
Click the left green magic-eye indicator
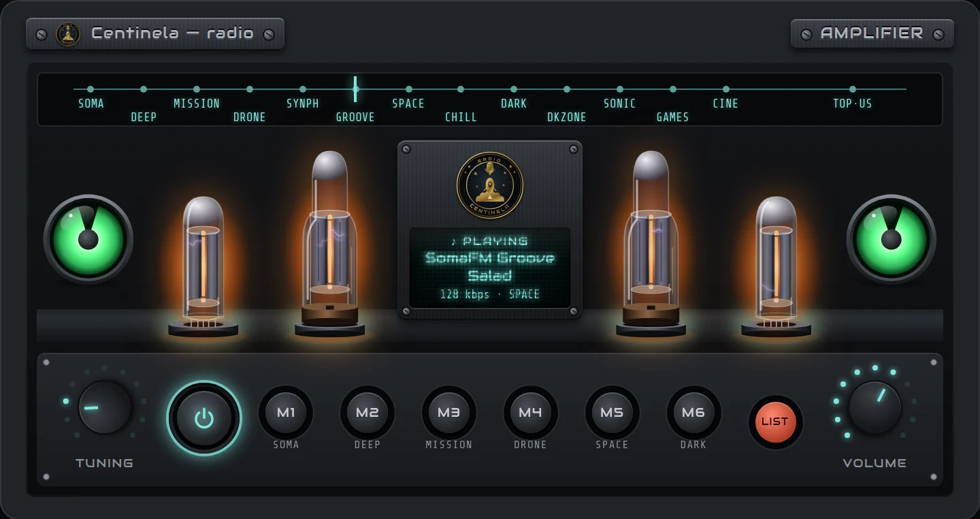point(88,239)
